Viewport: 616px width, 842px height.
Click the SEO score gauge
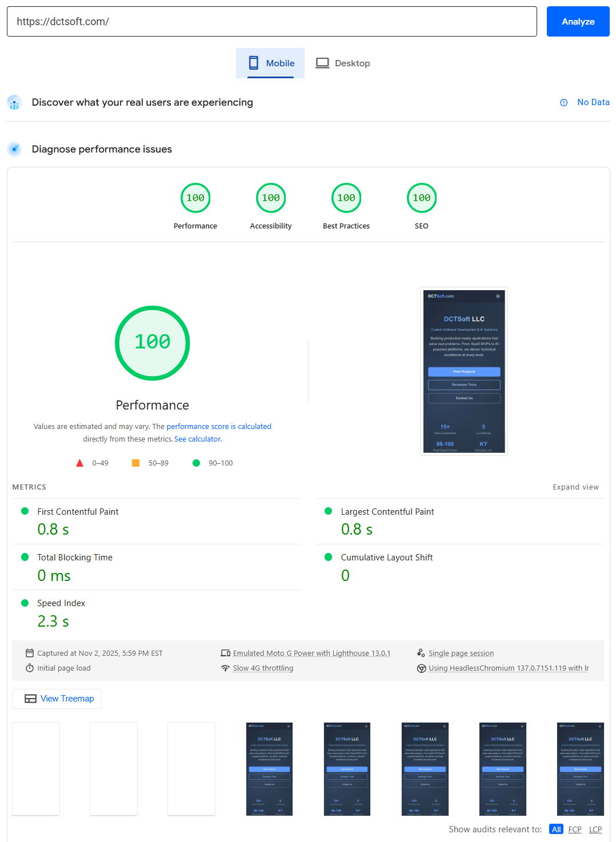[422, 198]
